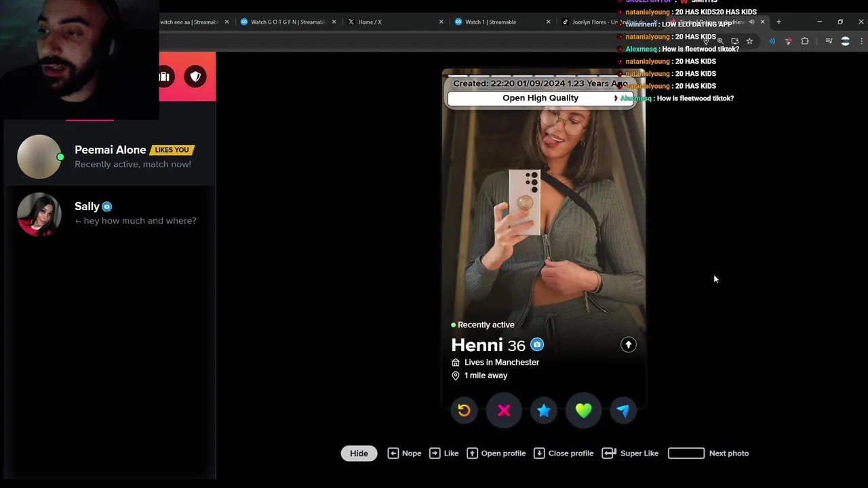Click the green heart Like button

click(x=584, y=410)
